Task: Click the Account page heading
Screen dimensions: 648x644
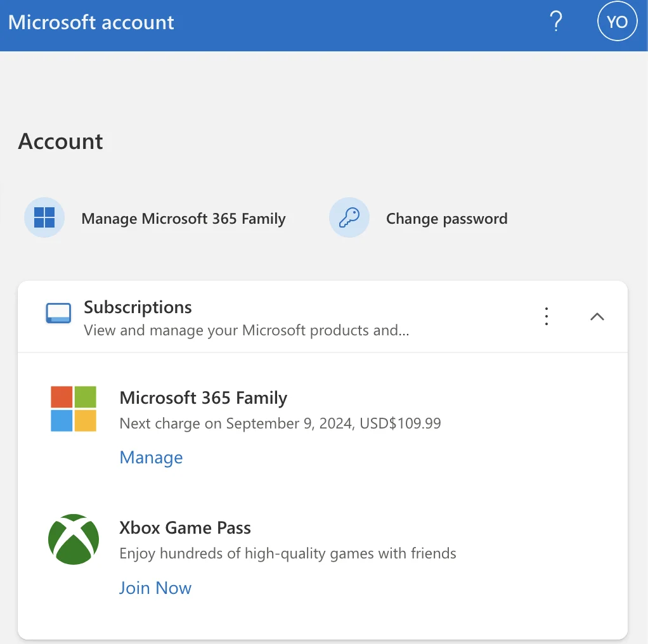Action: pos(60,141)
